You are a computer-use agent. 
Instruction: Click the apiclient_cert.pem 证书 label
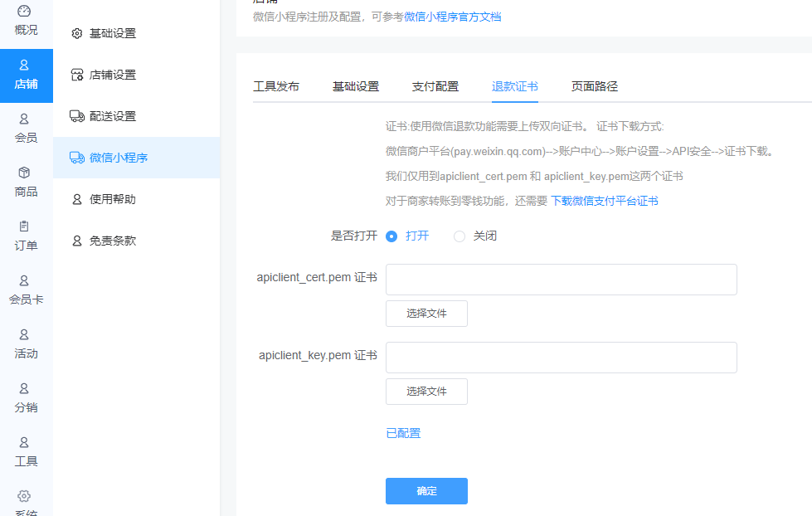pos(317,278)
